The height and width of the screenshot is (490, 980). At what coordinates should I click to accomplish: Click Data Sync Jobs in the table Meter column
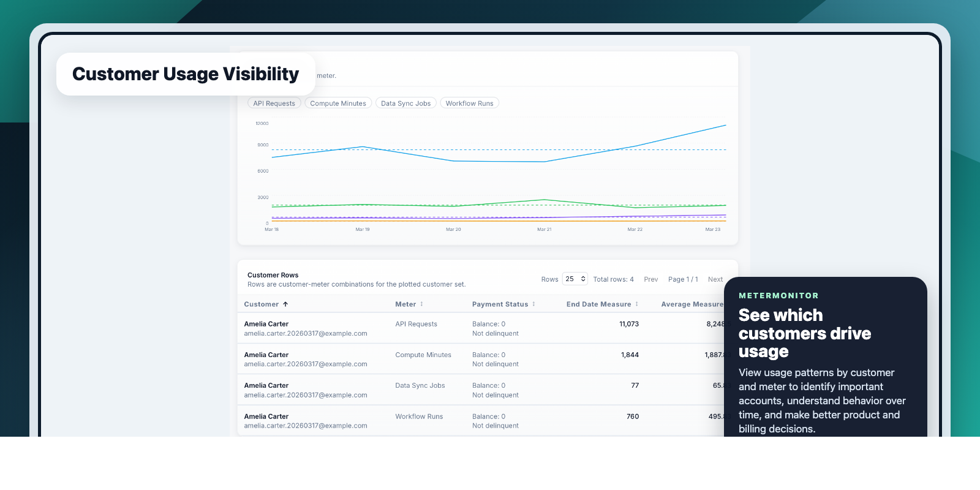(420, 386)
